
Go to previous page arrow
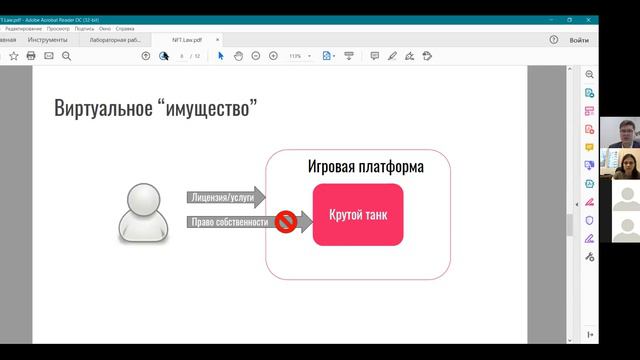pyautogui.click(x=146, y=56)
